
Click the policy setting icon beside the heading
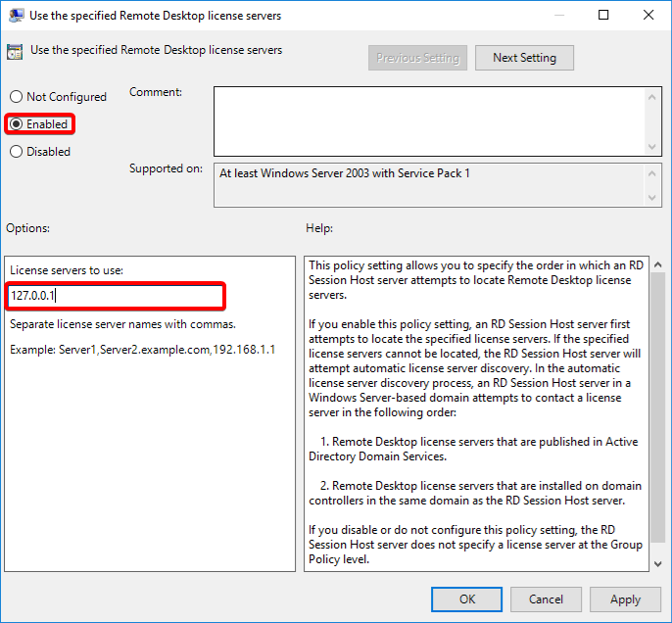(x=15, y=51)
